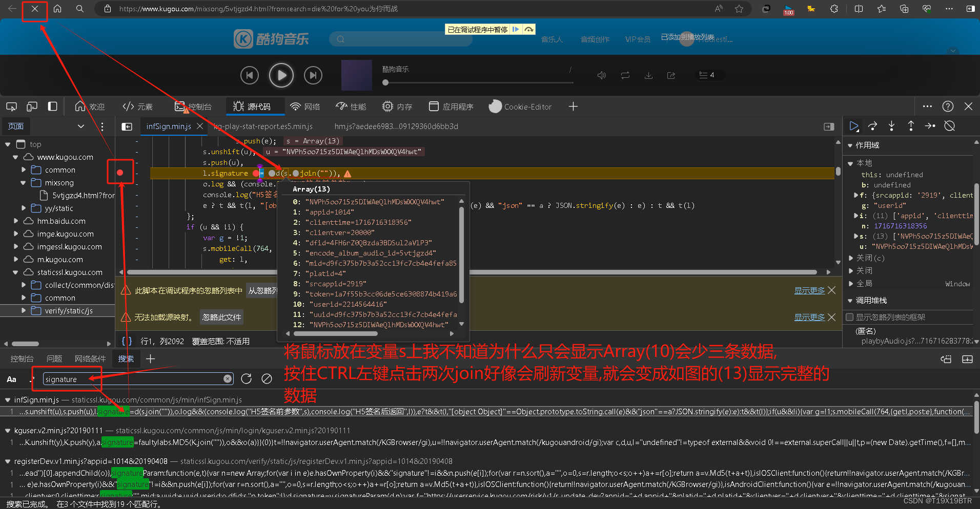This screenshot has width=980, height=509.
Task: Open browser collections panel
Action: pyautogui.click(x=904, y=9)
